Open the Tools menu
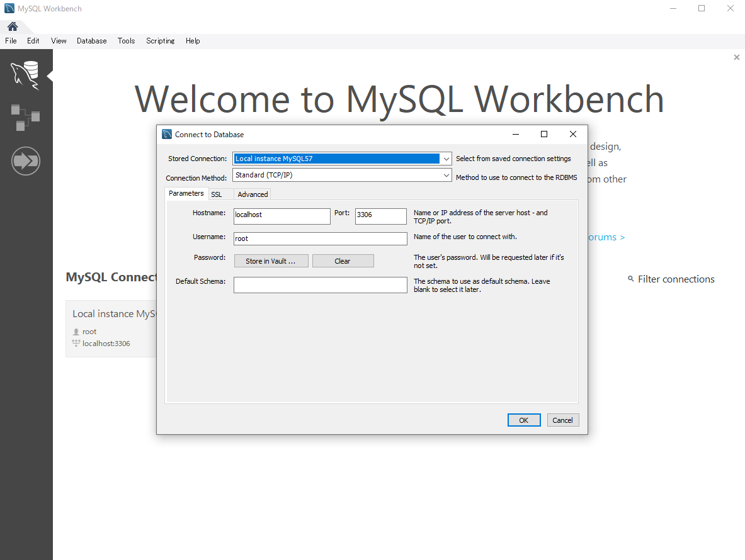The image size is (745, 560). 127,41
